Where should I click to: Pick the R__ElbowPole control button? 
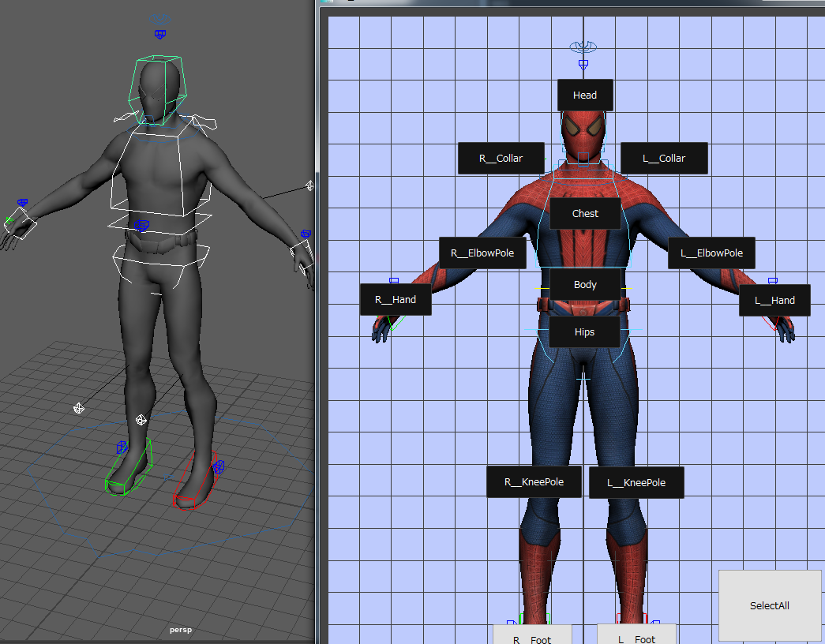(482, 253)
